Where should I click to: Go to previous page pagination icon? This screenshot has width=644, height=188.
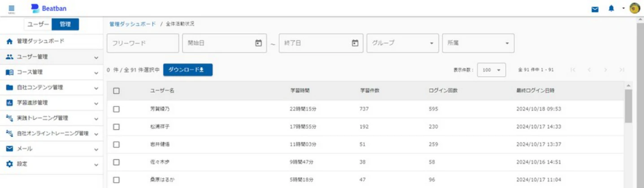[589, 70]
